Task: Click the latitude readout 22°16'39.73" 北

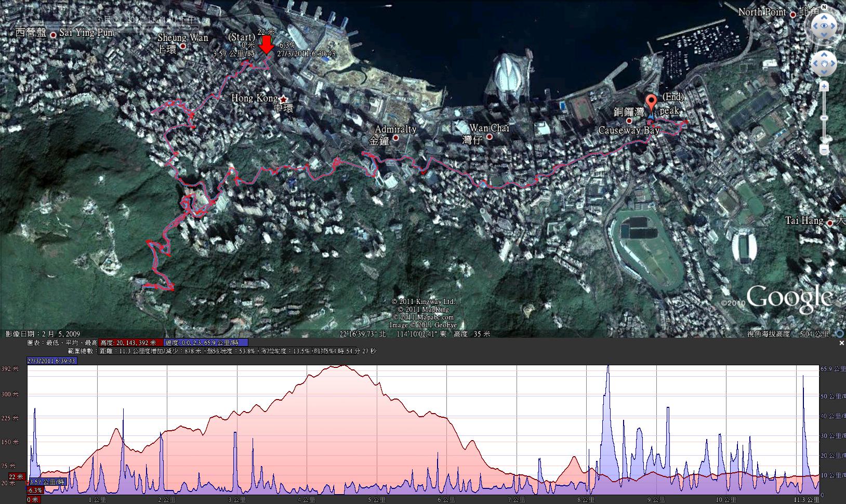Action: [362, 334]
